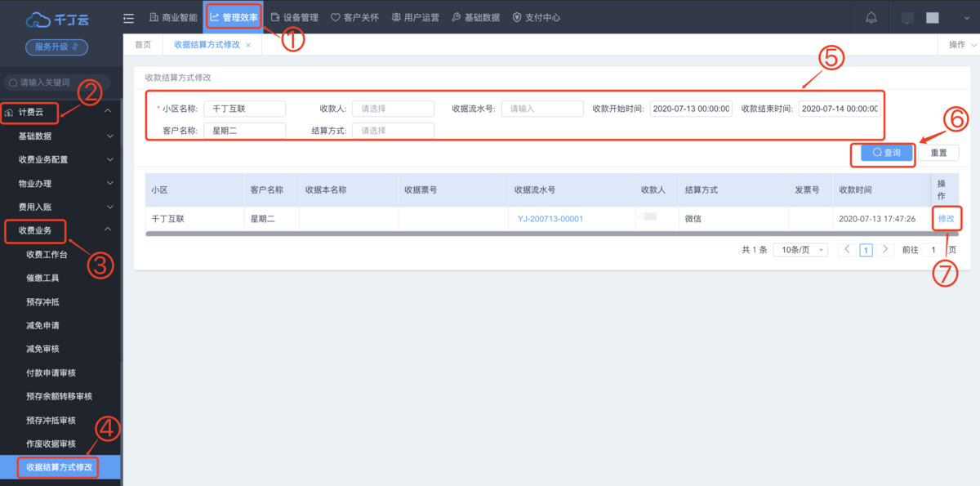980x486 pixels.
Task: Open the 客户关怀 menu
Action: click(x=354, y=17)
